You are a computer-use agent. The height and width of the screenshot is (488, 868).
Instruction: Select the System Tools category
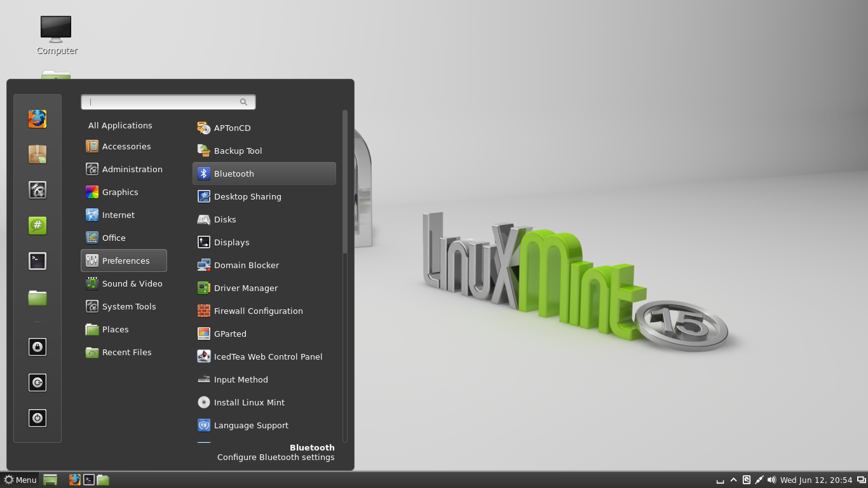click(x=124, y=306)
